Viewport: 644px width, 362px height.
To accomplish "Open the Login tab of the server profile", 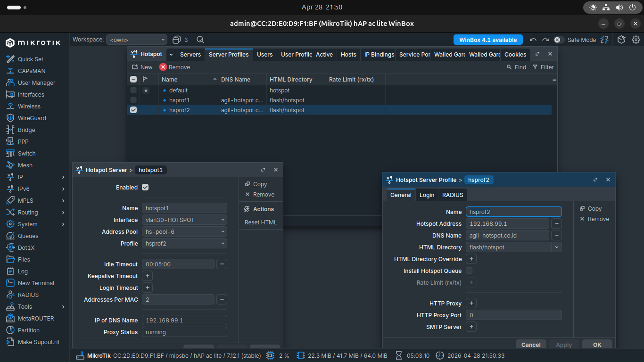I will pos(427,195).
